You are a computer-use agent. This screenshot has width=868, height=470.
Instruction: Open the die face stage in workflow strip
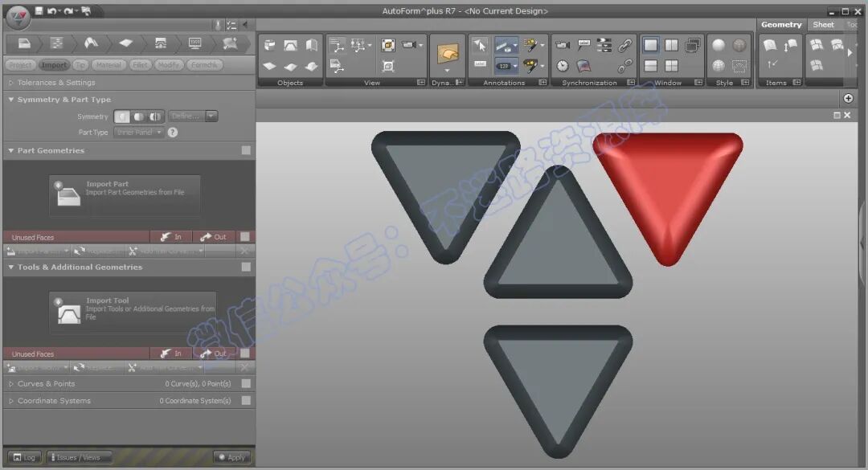coord(91,43)
